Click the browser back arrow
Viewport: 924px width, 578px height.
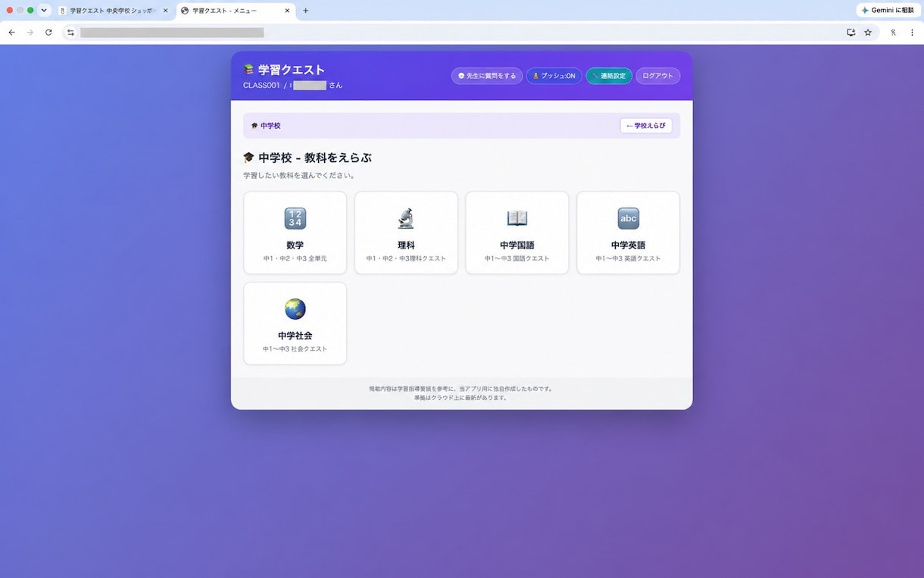[11, 33]
